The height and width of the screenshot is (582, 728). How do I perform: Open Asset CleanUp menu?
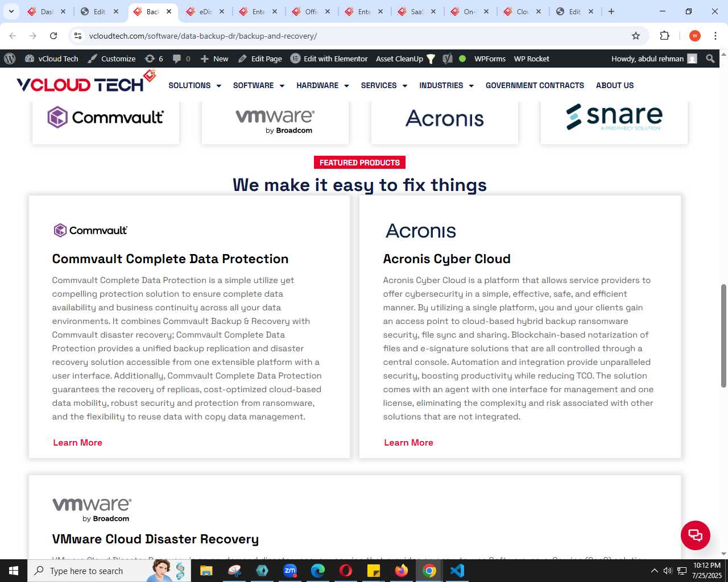(x=406, y=59)
